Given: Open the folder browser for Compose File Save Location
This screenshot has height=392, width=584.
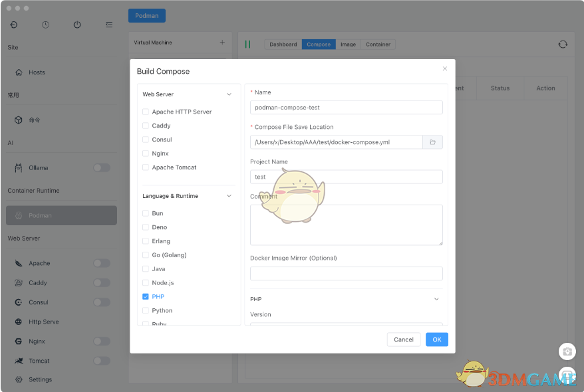Looking at the screenshot, I should click(433, 142).
